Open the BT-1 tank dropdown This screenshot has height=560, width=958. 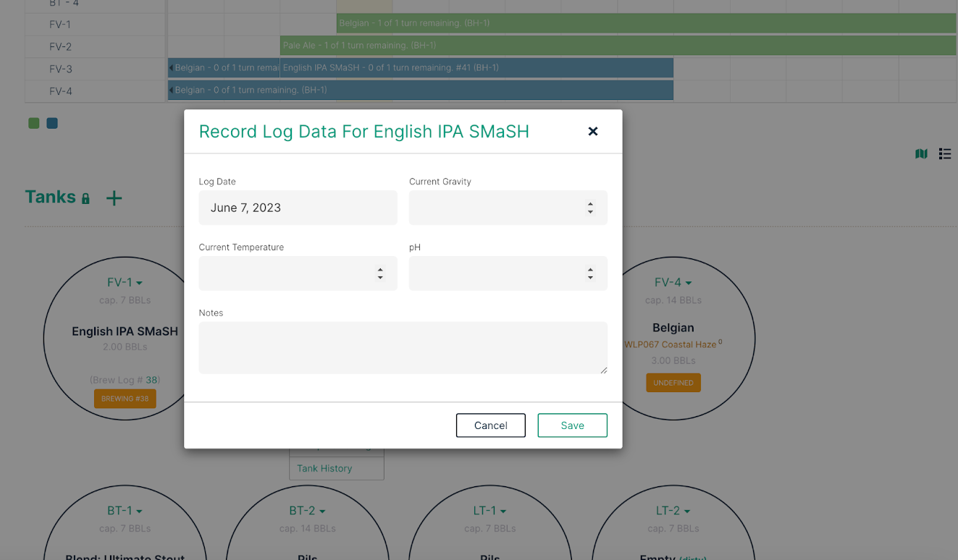[x=125, y=511]
